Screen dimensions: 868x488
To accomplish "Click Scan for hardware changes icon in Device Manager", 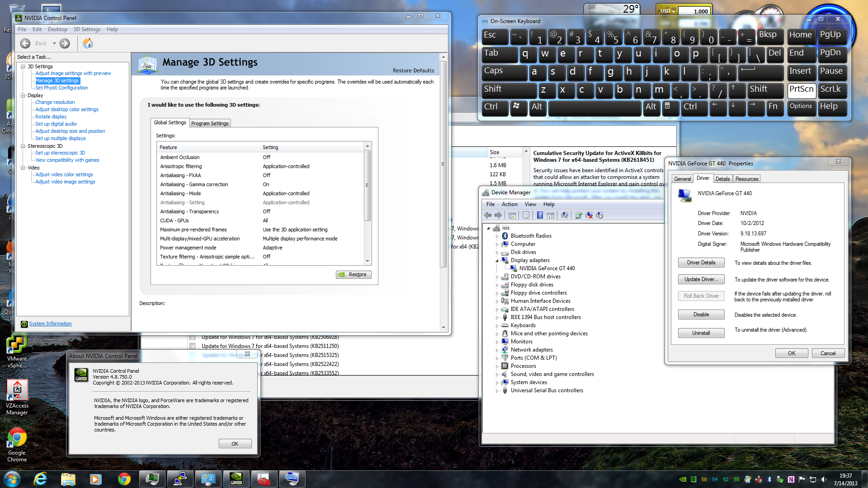I will point(564,216).
